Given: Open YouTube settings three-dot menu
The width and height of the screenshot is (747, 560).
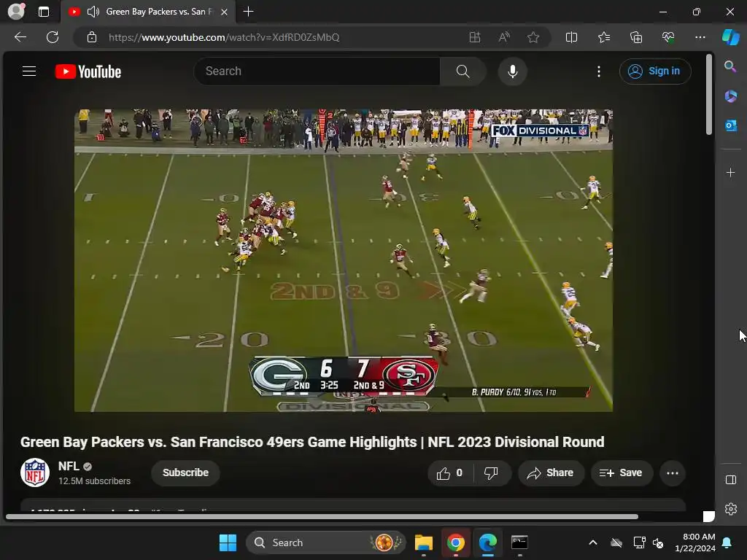Looking at the screenshot, I should point(599,71).
